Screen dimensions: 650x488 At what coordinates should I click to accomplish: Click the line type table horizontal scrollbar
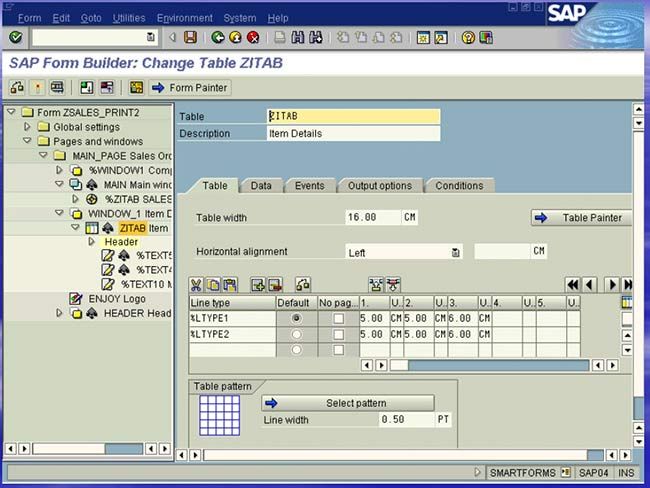pos(489,365)
